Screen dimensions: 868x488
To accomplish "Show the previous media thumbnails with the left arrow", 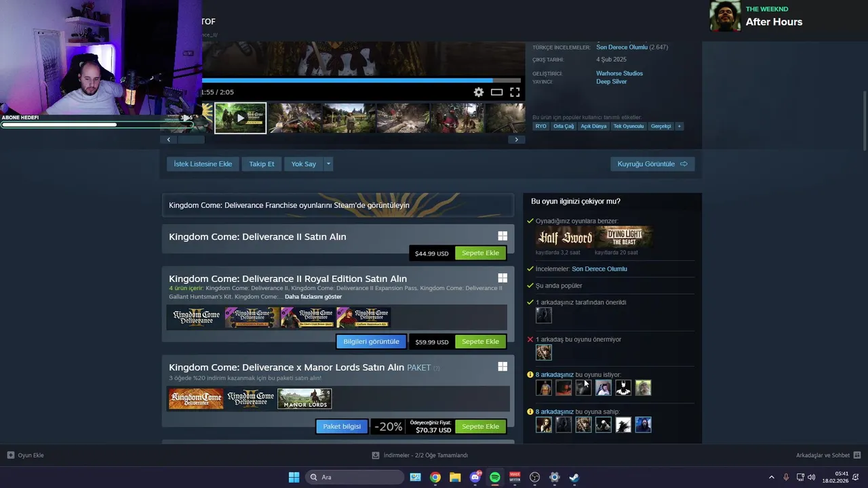I will pyautogui.click(x=168, y=140).
